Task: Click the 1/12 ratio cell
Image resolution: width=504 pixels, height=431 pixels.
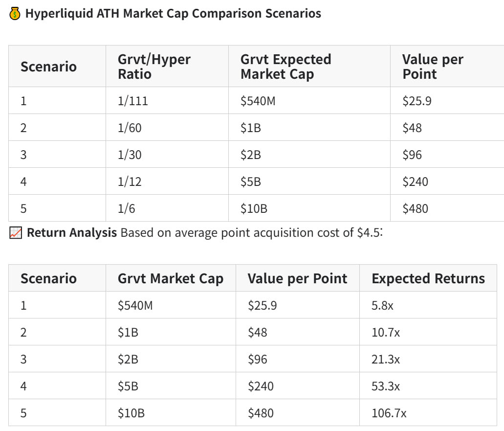Action: click(129, 182)
